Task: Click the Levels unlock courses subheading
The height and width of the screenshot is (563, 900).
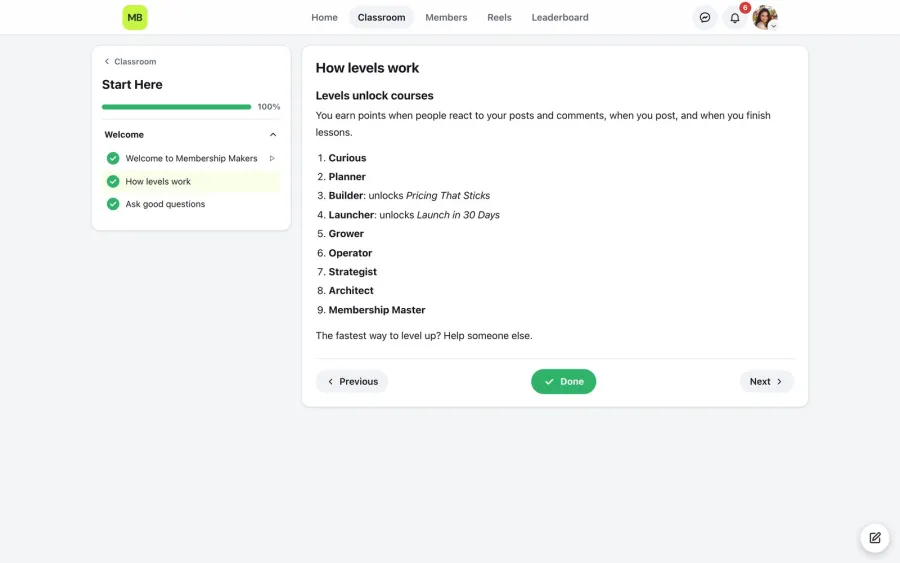Action: click(374, 95)
